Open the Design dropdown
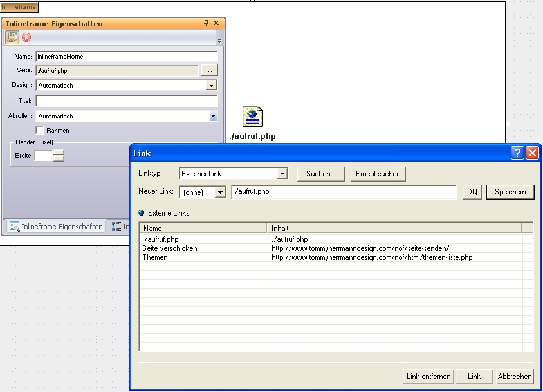The height and width of the screenshot is (392, 543). tap(211, 86)
